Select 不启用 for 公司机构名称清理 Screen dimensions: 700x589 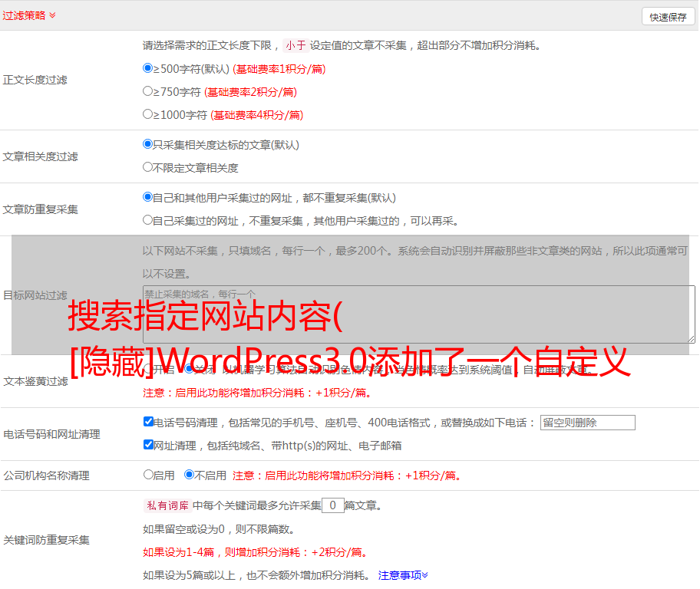point(189,474)
